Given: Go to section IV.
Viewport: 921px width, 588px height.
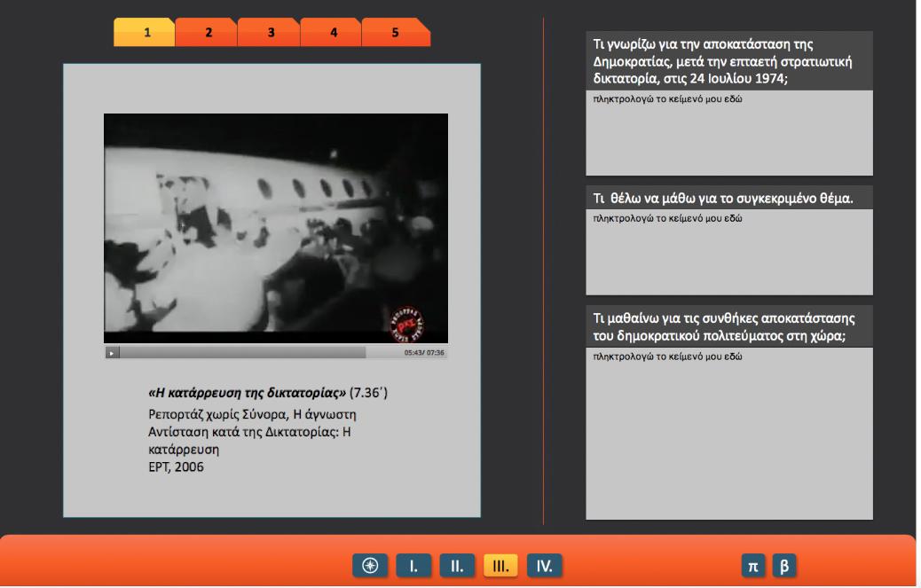Looking at the screenshot, I should pyautogui.click(x=544, y=567).
